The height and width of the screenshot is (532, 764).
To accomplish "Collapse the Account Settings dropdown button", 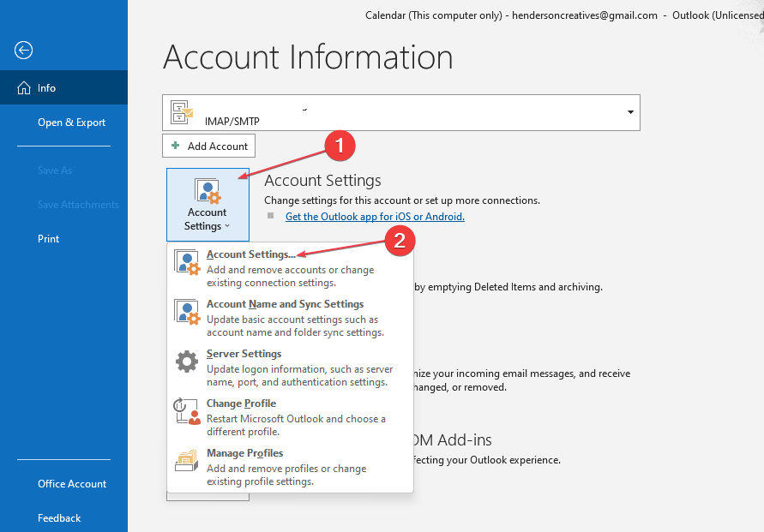I will tap(208, 205).
